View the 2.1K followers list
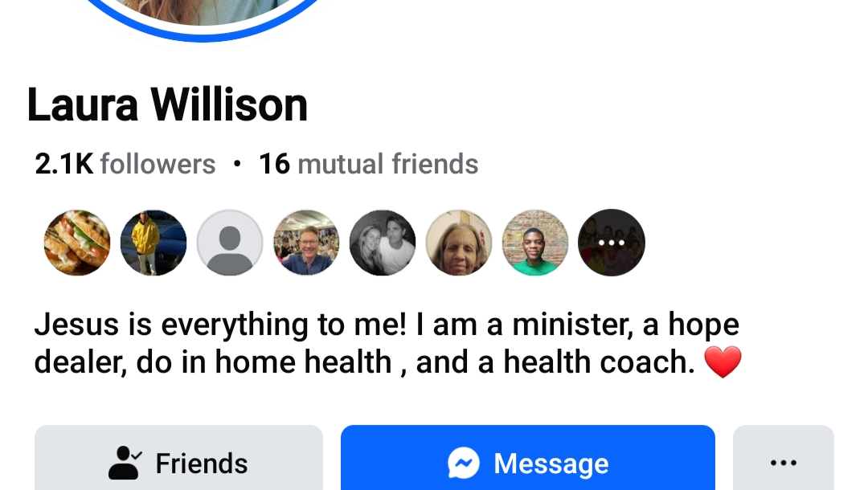 pos(125,164)
